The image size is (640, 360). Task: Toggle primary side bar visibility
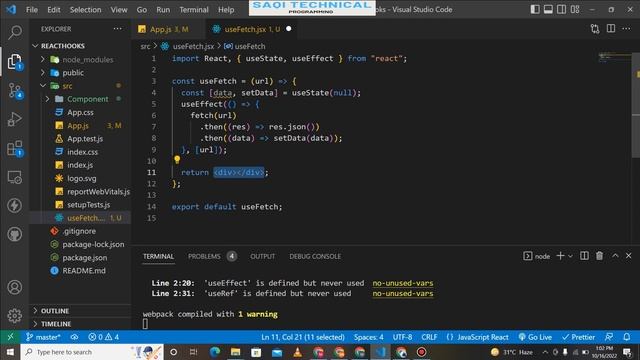click(x=535, y=9)
